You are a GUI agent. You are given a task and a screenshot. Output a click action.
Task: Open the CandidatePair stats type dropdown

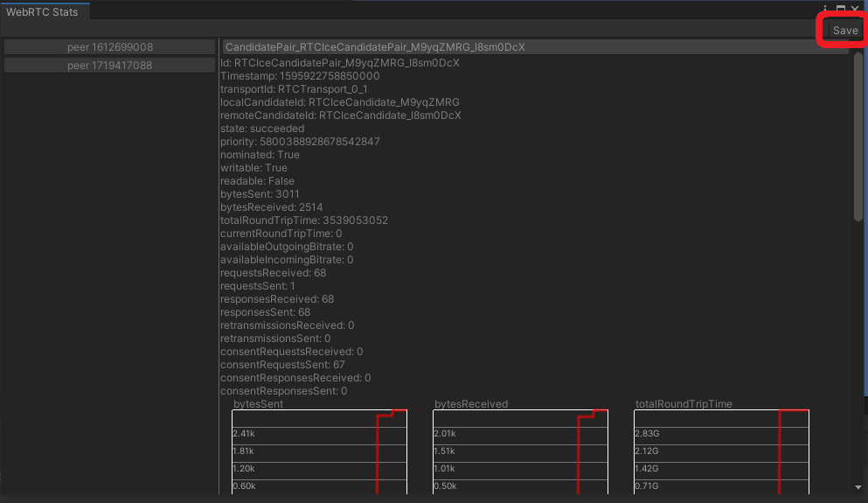[535, 47]
